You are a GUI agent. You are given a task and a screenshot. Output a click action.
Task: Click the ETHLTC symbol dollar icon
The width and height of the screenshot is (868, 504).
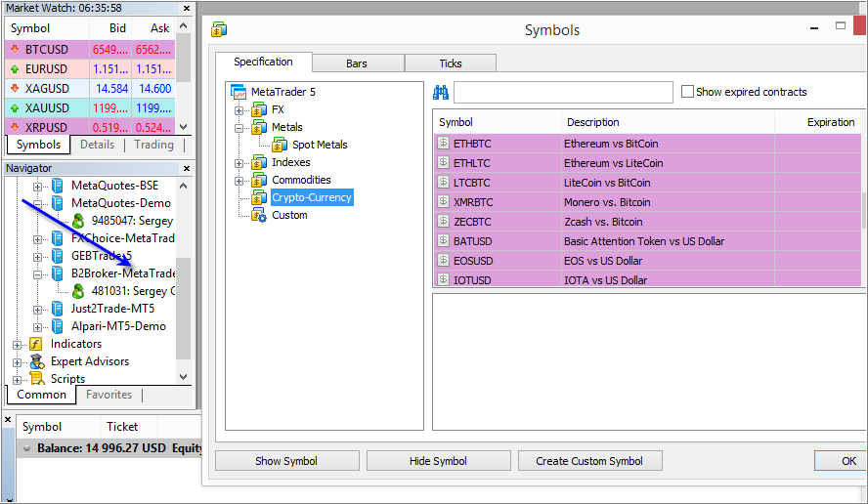click(x=443, y=162)
